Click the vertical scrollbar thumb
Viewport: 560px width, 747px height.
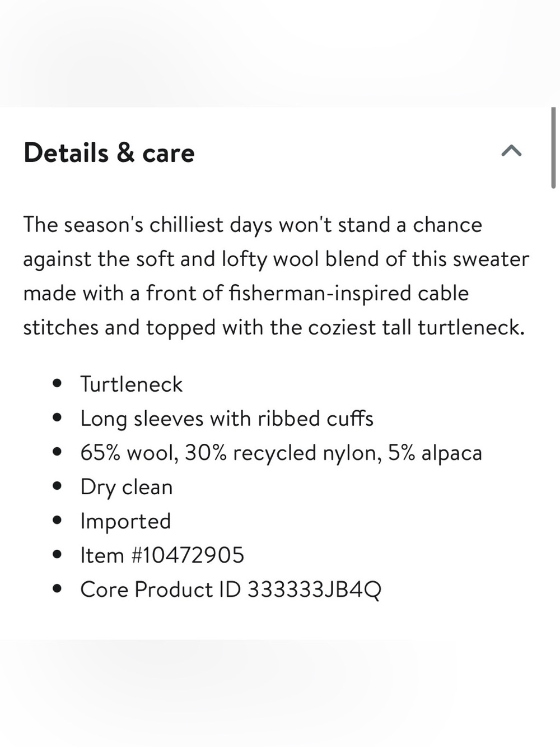click(x=553, y=148)
